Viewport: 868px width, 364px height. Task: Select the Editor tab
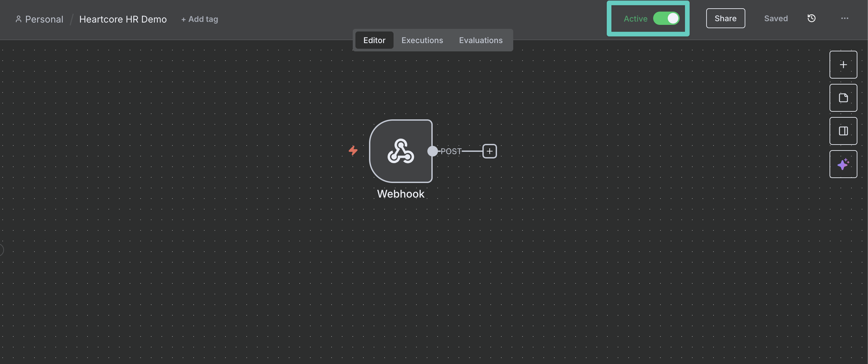[x=374, y=40]
